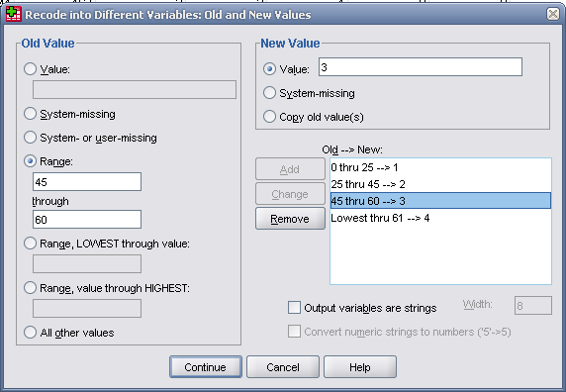Choose Range, value through HIGHEST option
The image size is (566, 392).
30,288
